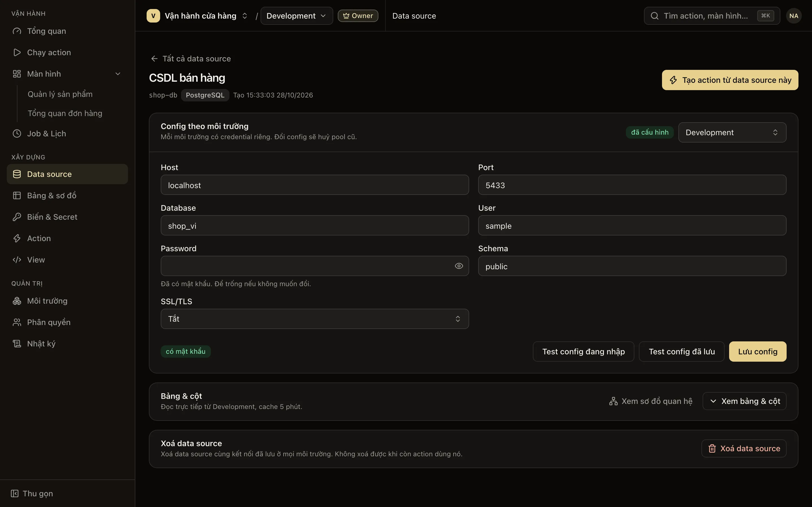
Task: Open Development environment dropdown in header
Action: click(297, 16)
